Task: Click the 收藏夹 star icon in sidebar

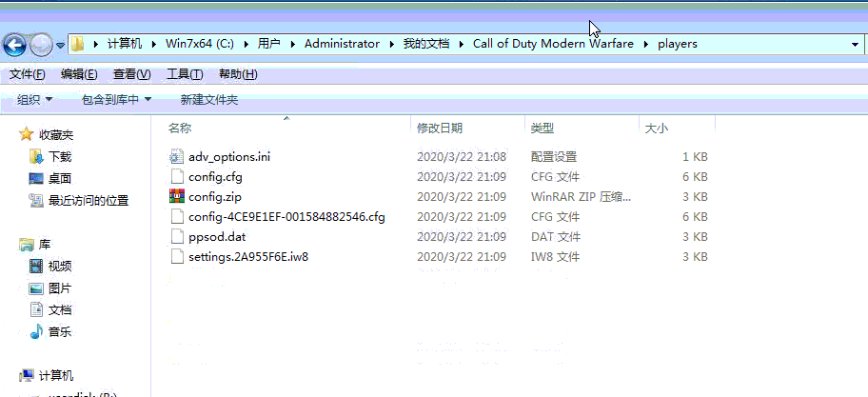Action: (x=26, y=134)
